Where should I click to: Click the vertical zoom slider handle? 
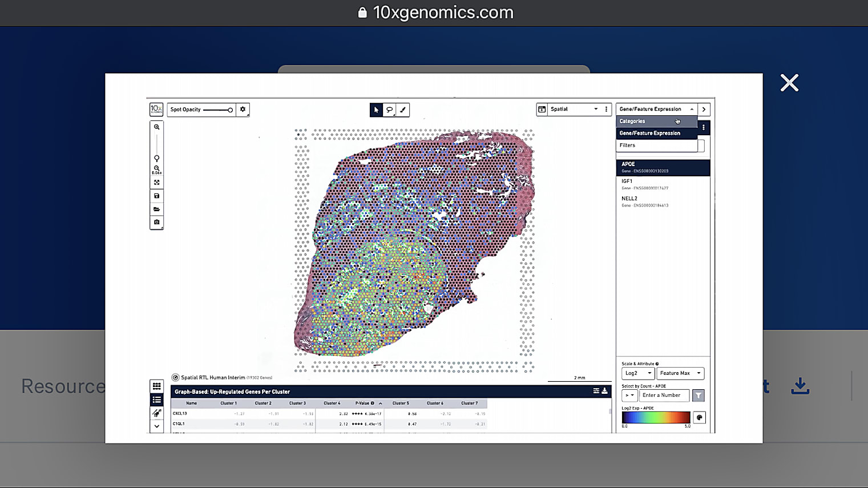tap(156, 158)
